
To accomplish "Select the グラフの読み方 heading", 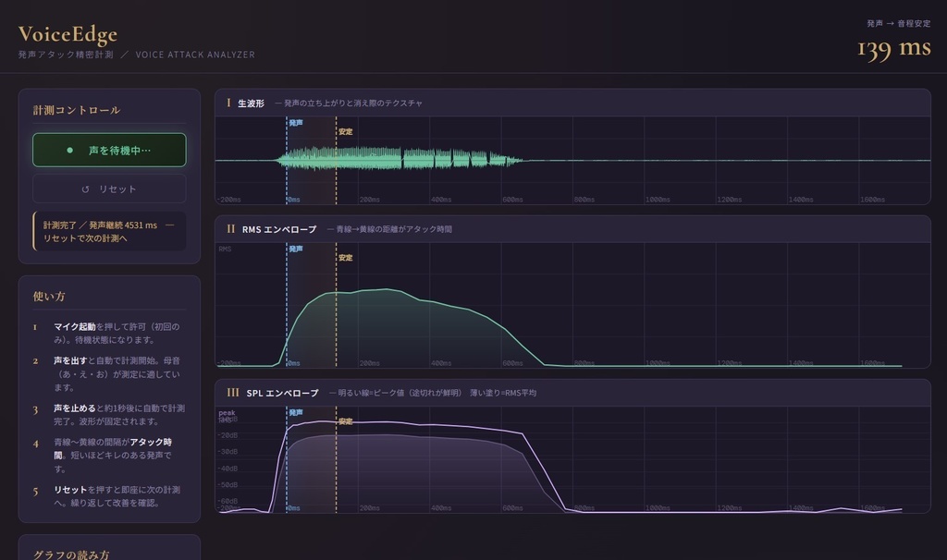I will 71,554.
